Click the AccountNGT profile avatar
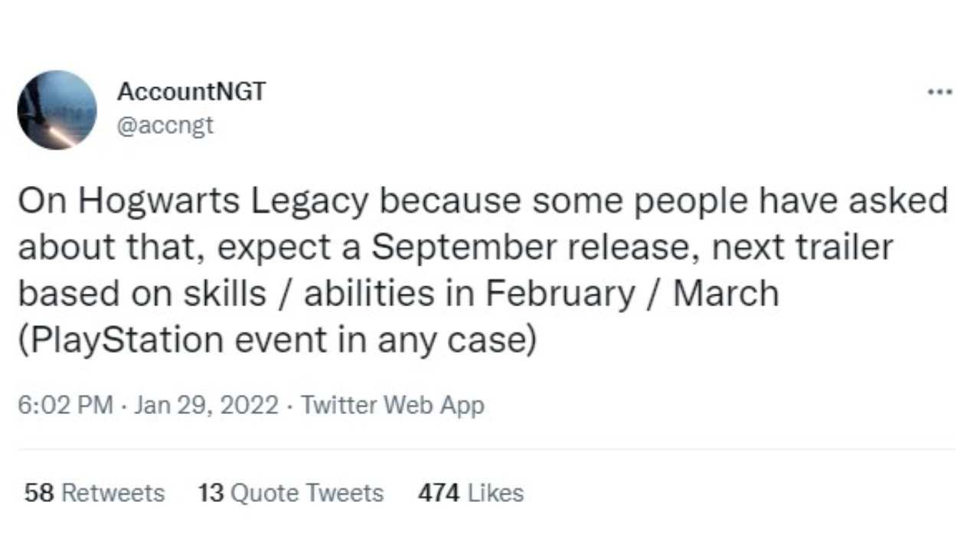Viewport: 980px width, 551px height. [57, 110]
